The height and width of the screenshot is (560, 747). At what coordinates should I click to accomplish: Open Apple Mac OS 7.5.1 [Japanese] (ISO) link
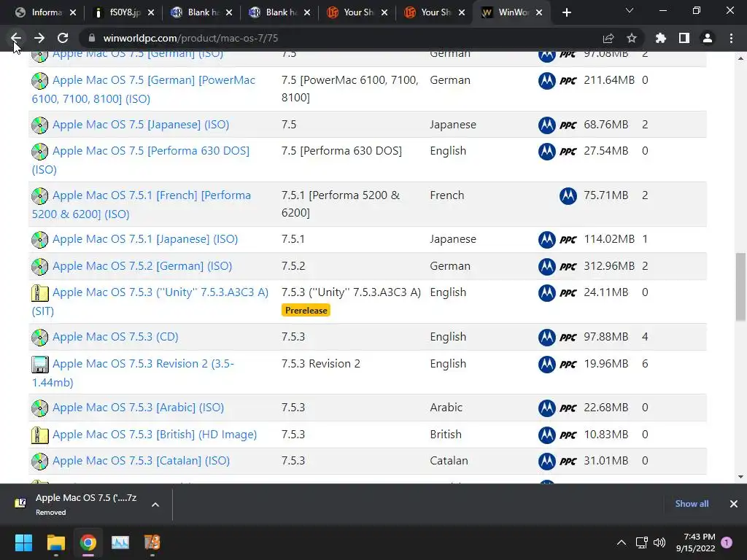[x=145, y=239]
